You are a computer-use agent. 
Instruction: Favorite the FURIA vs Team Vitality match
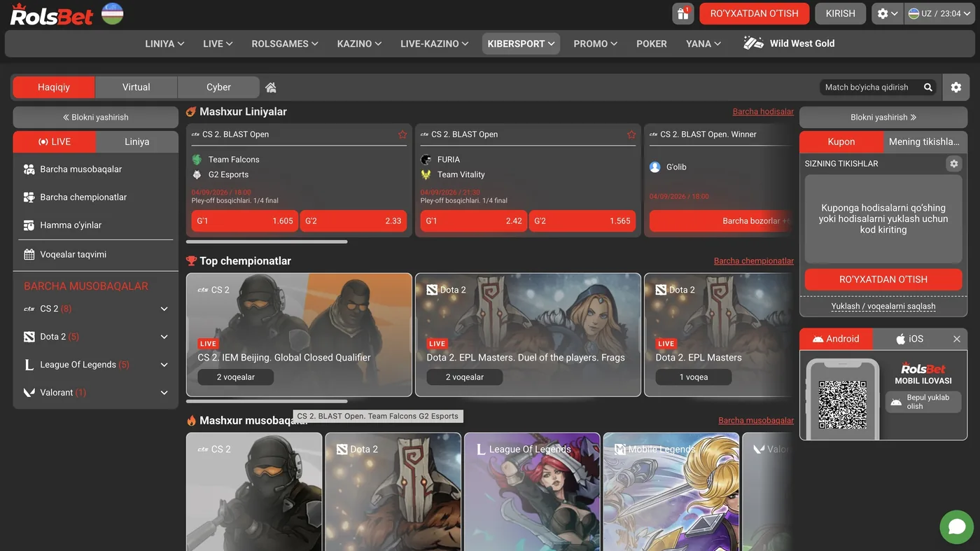coord(631,134)
